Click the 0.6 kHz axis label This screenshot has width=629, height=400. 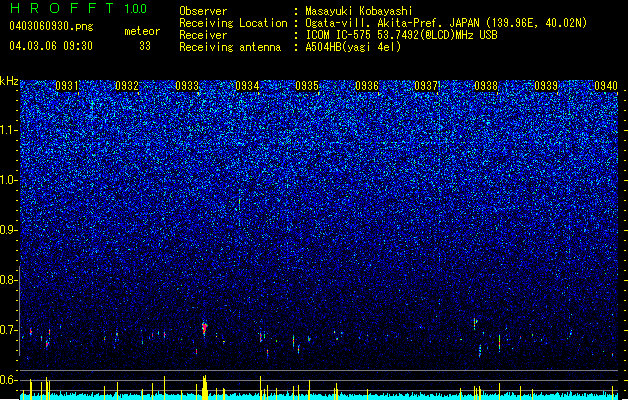pos(9,380)
